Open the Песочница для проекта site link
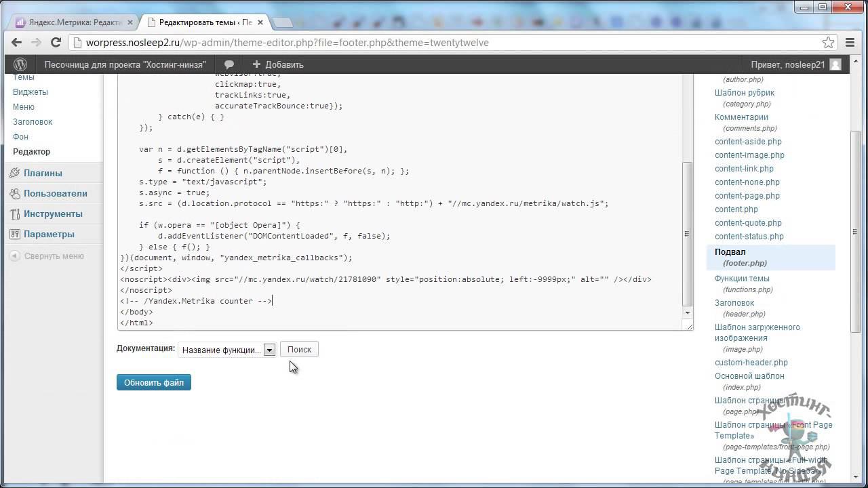This screenshot has height=488, width=868. tap(125, 64)
